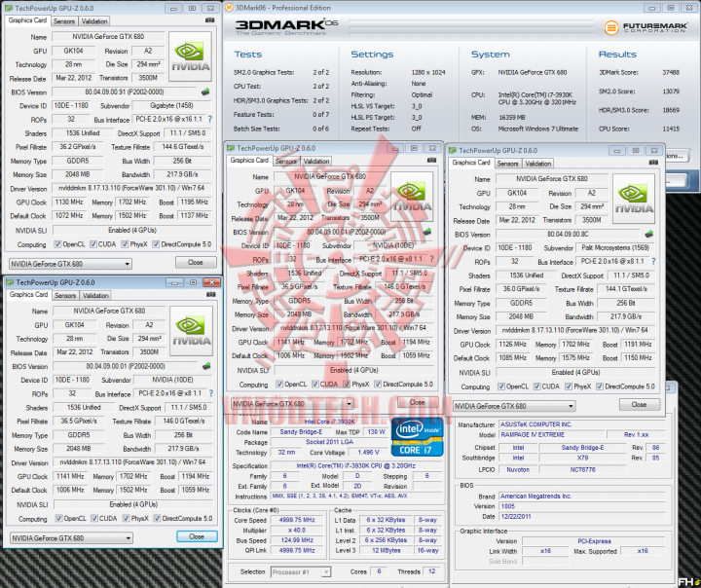The image size is (701, 588).
Task: Click the 4999.75 MHz Core Speed field in CPU-Z
Action: (x=297, y=520)
